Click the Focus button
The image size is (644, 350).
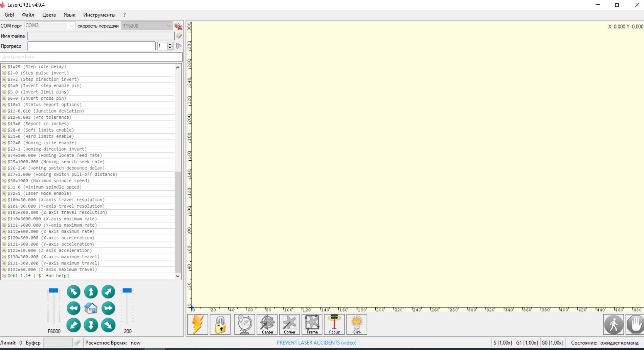(x=334, y=324)
